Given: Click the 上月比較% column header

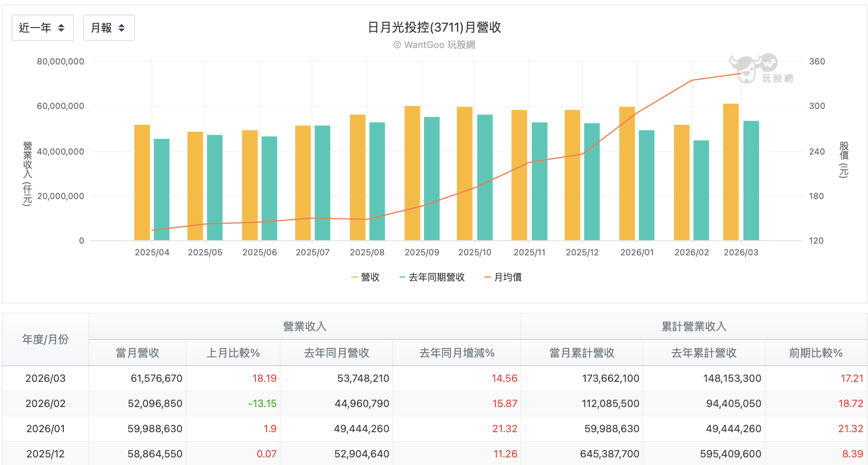Looking at the screenshot, I should click(233, 353).
